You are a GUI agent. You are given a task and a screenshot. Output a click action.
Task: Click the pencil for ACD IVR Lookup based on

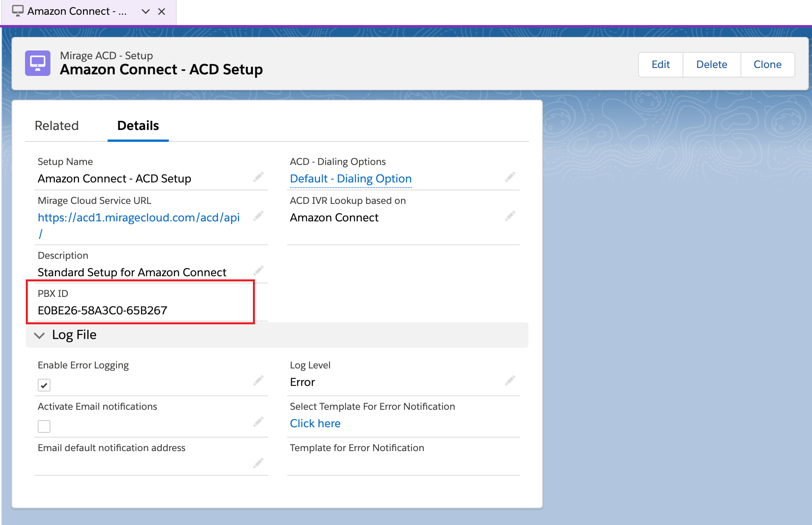pos(510,216)
